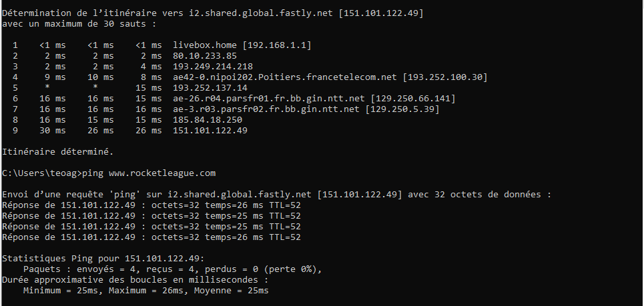The height and width of the screenshot is (306, 644).
Task: Click the IP address 193.252.137.14
Action: click(210, 88)
